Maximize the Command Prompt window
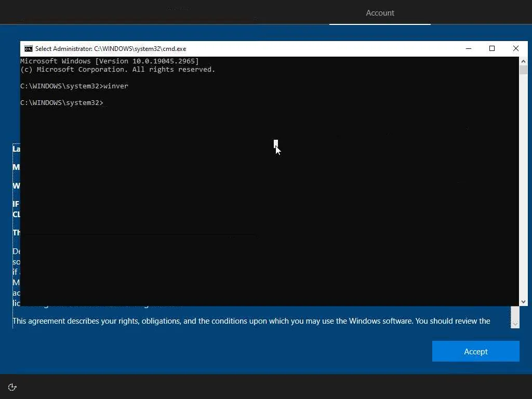532x399 pixels. [491, 48]
